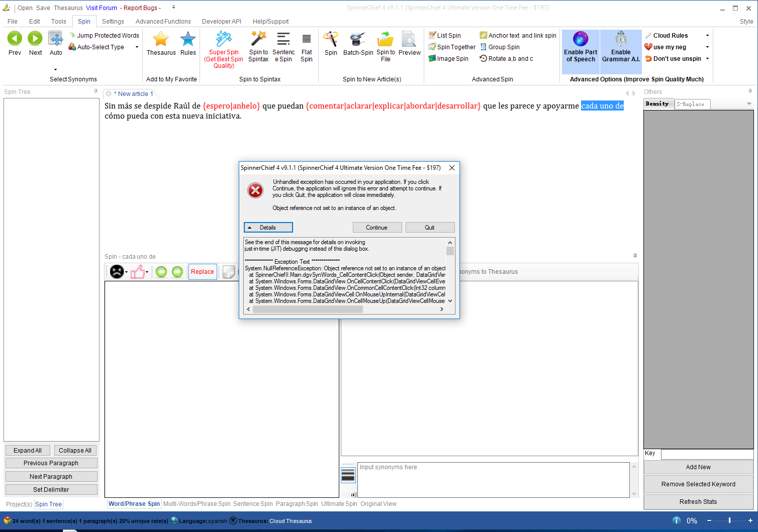Screen dimensions: 758x532
Task: Toggle Enable Part of Speech
Action: point(581,46)
